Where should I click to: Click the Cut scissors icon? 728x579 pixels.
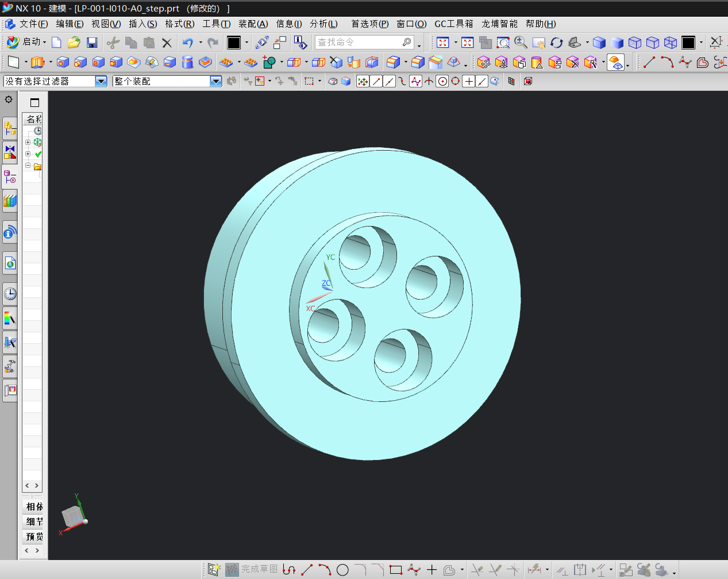113,43
